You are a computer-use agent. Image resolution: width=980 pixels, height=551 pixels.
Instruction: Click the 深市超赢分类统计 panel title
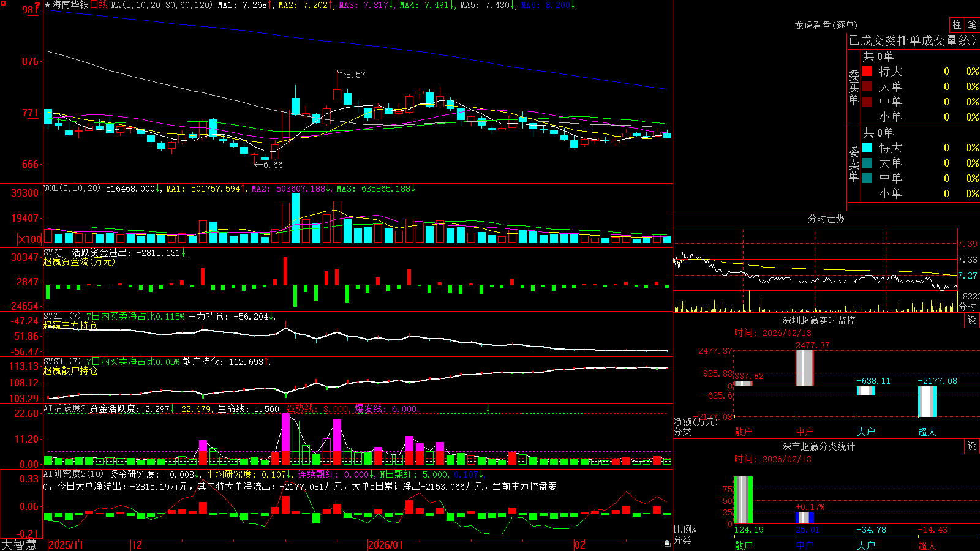818,446
